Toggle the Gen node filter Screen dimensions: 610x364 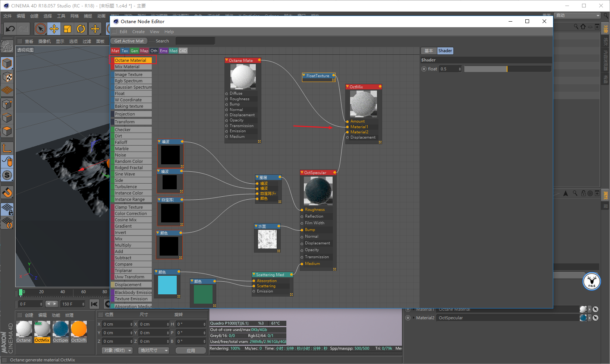coord(134,51)
